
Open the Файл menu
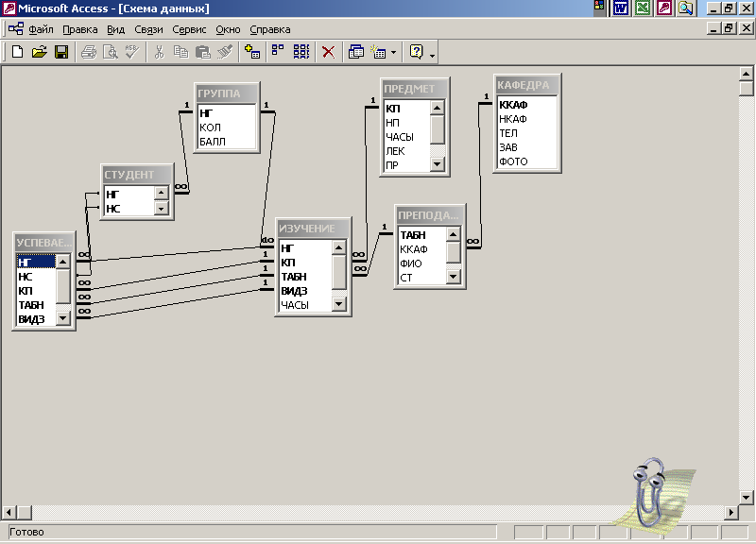tap(41, 29)
